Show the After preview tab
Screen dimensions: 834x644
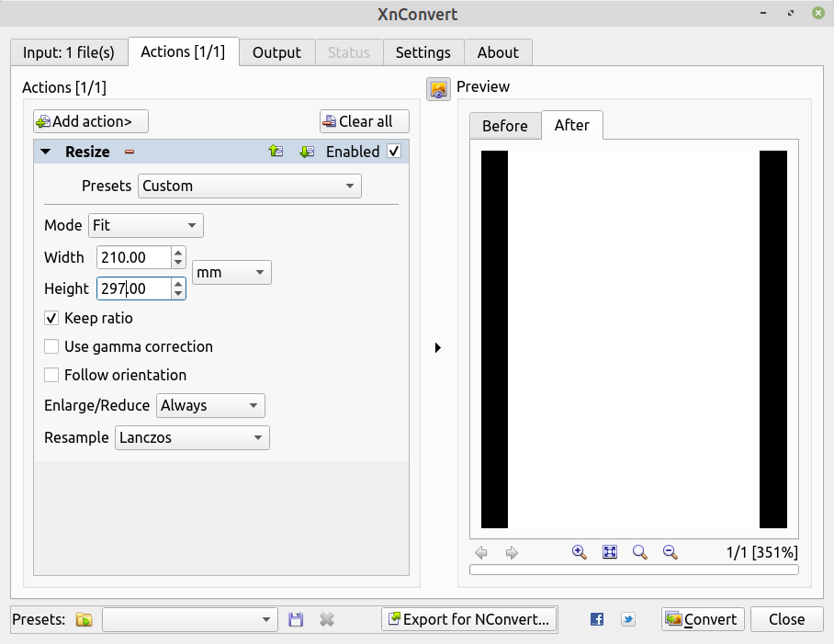coord(572,125)
